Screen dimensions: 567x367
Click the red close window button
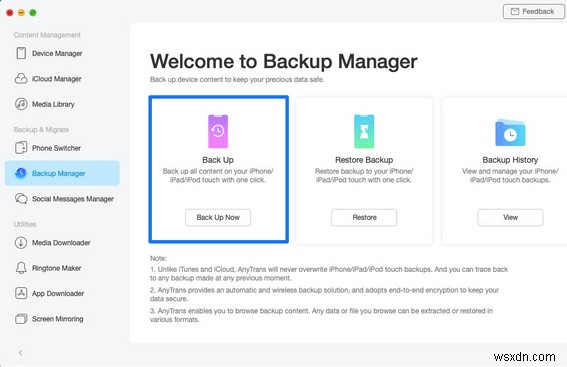[10, 13]
